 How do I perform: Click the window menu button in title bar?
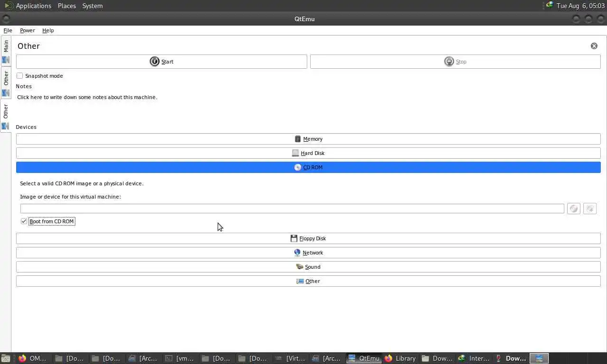click(x=6, y=19)
